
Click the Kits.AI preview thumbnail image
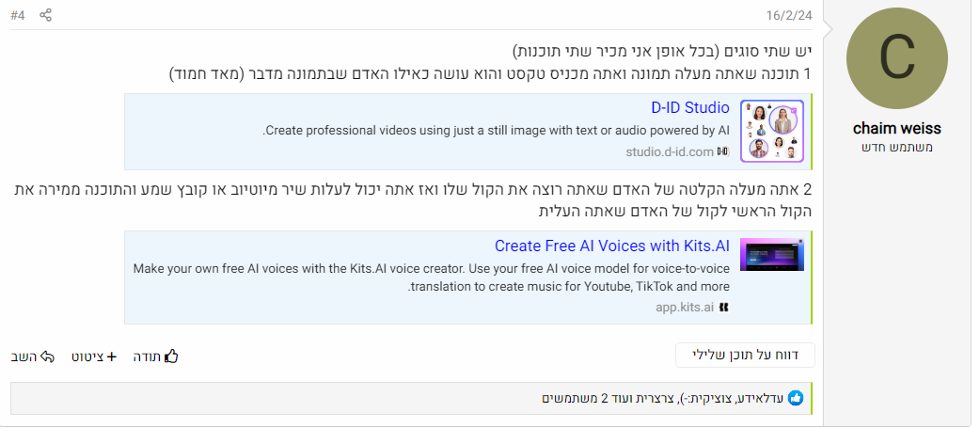[771, 254]
